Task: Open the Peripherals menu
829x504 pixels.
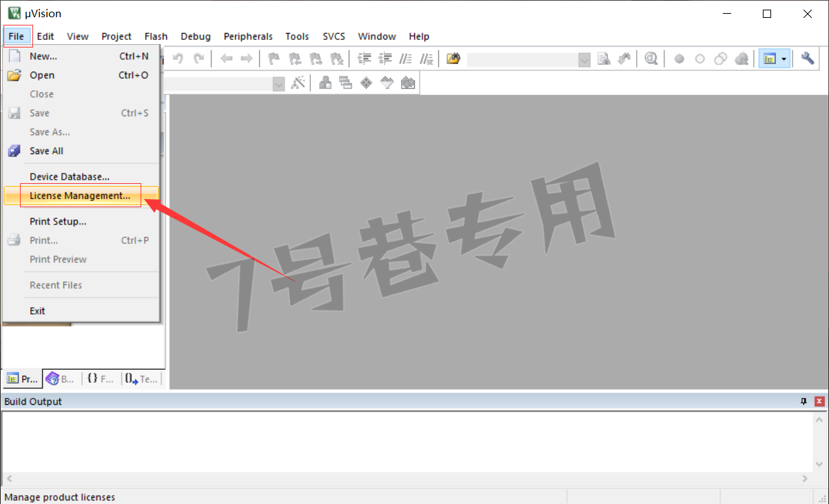Action: [248, 36]
